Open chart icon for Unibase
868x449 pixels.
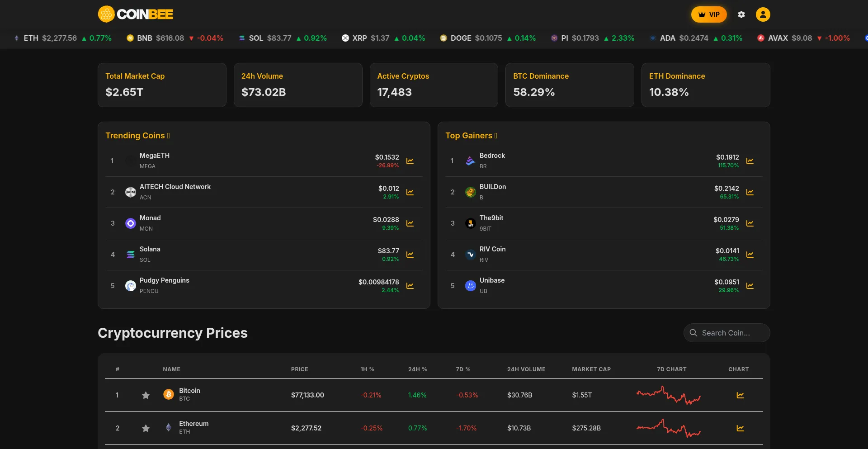750,286
